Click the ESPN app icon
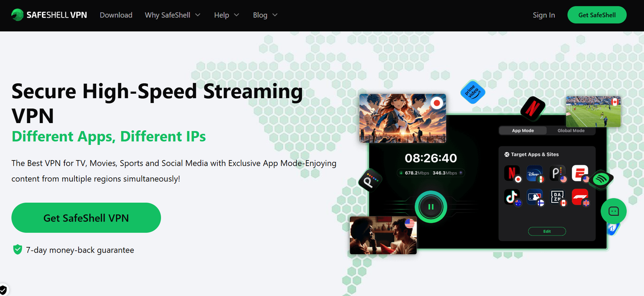 [x=580, y=173]
